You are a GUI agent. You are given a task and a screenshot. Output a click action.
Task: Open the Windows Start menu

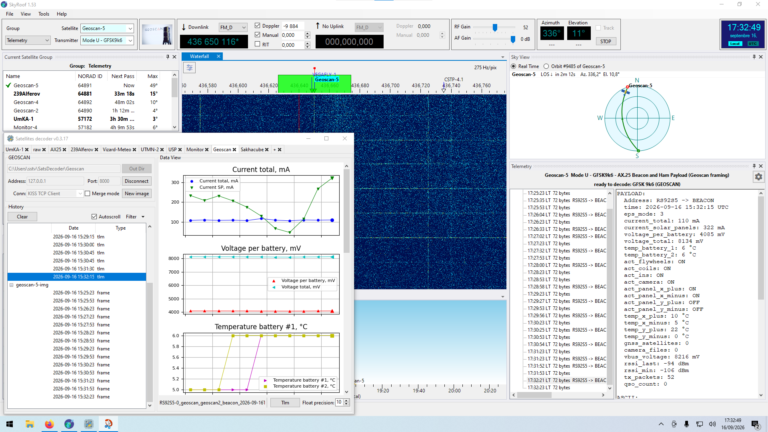tap(9, 424)
